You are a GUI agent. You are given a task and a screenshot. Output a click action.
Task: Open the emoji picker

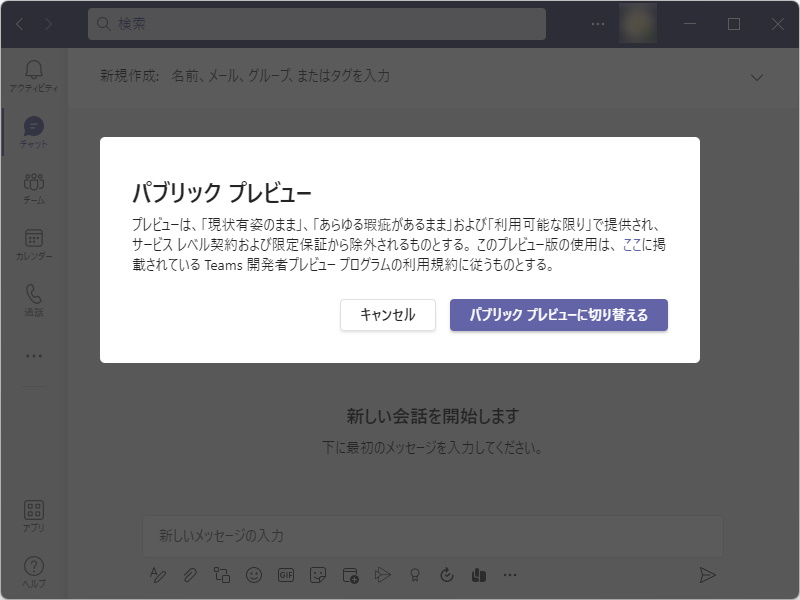coord(256,575)
